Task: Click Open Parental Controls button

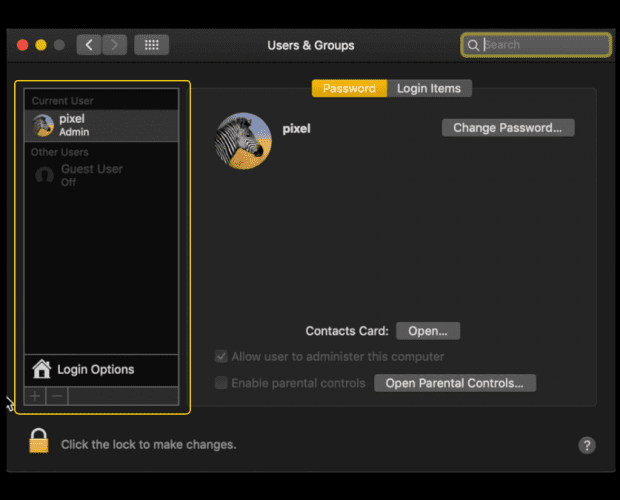Action: tap(455, 383)
